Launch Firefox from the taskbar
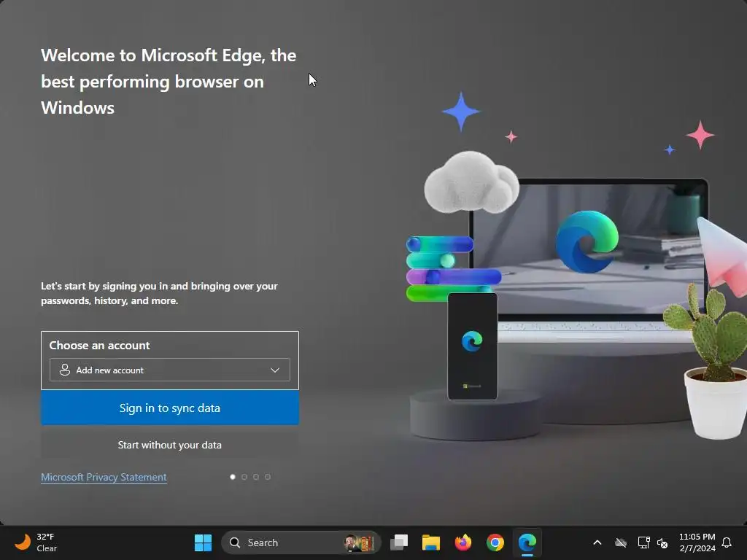Viewport: 747px width, 560px height. click(462, 542)
